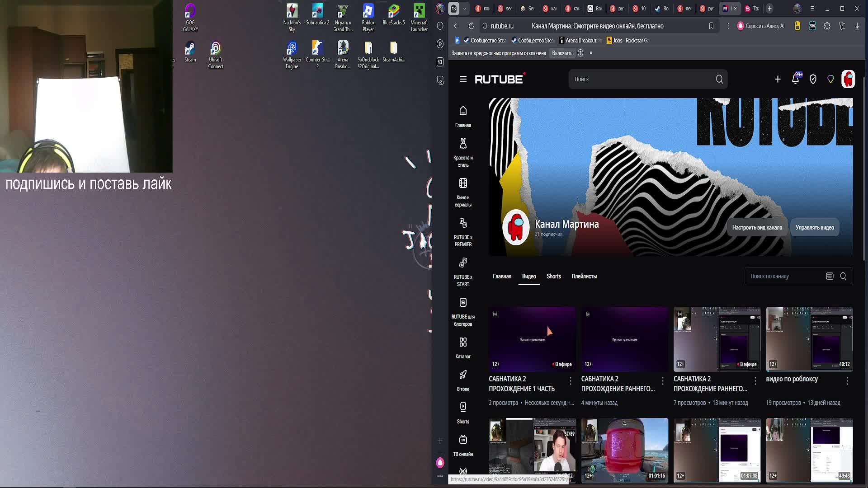The image size is (868, 488).
Task: Click the shield checkmark icon in RUTUBE header
Action: click(x=813, y=79)
